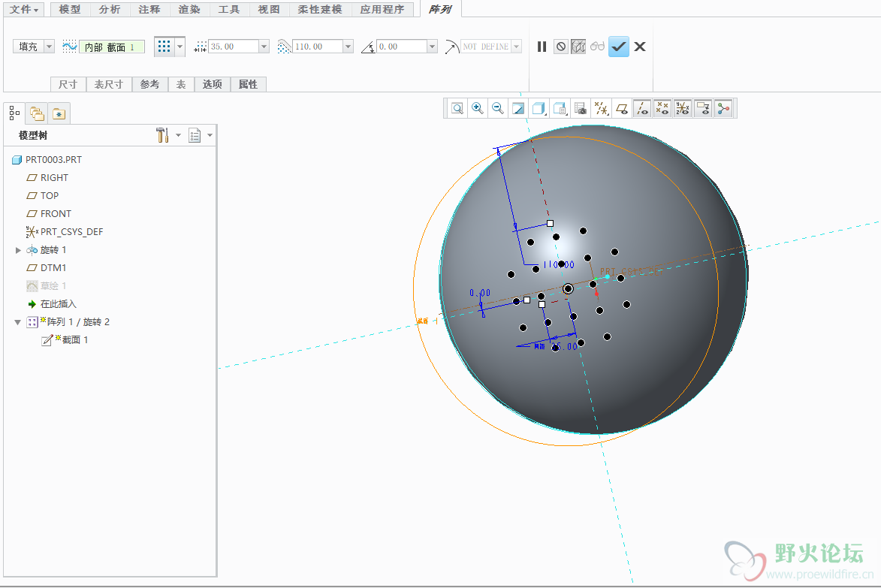Toggle annotation display

703,108
